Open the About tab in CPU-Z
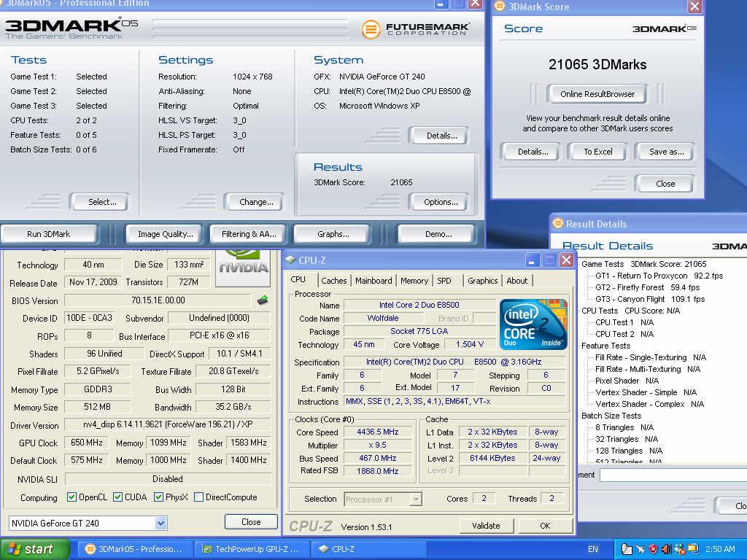 517,281
